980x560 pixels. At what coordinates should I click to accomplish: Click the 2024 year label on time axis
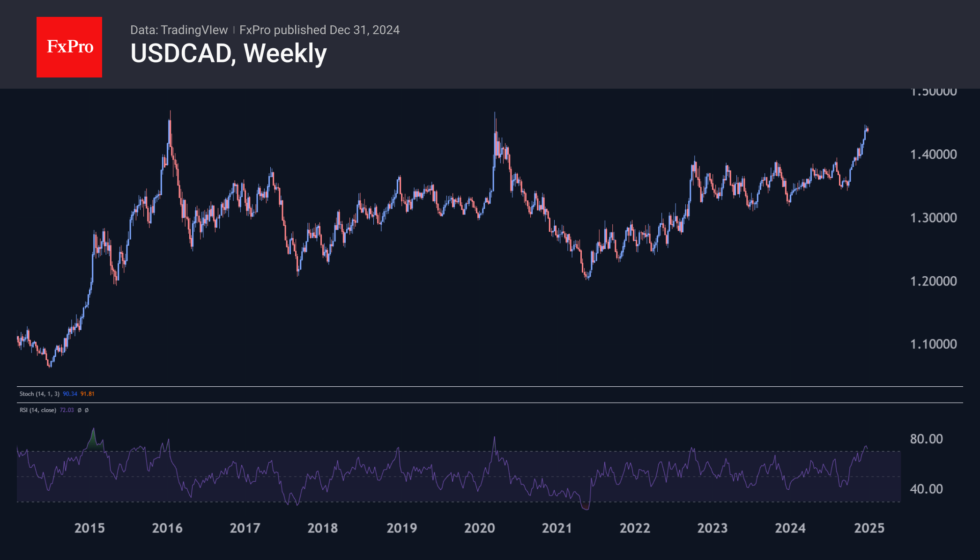790,528
